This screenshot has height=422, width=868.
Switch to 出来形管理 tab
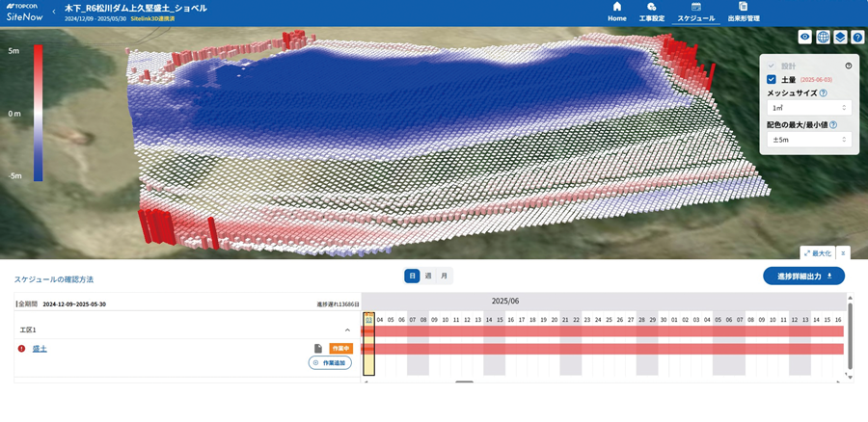click(743, 13)
